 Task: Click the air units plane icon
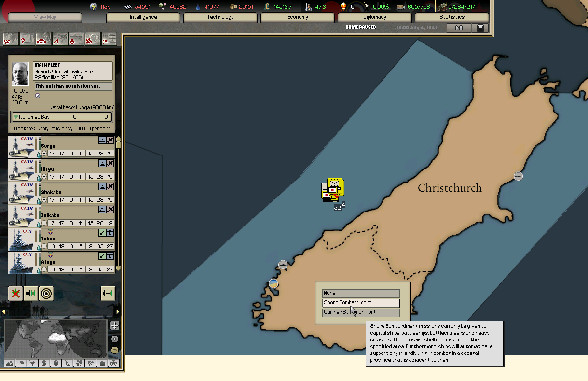click(x=60, y=39)
